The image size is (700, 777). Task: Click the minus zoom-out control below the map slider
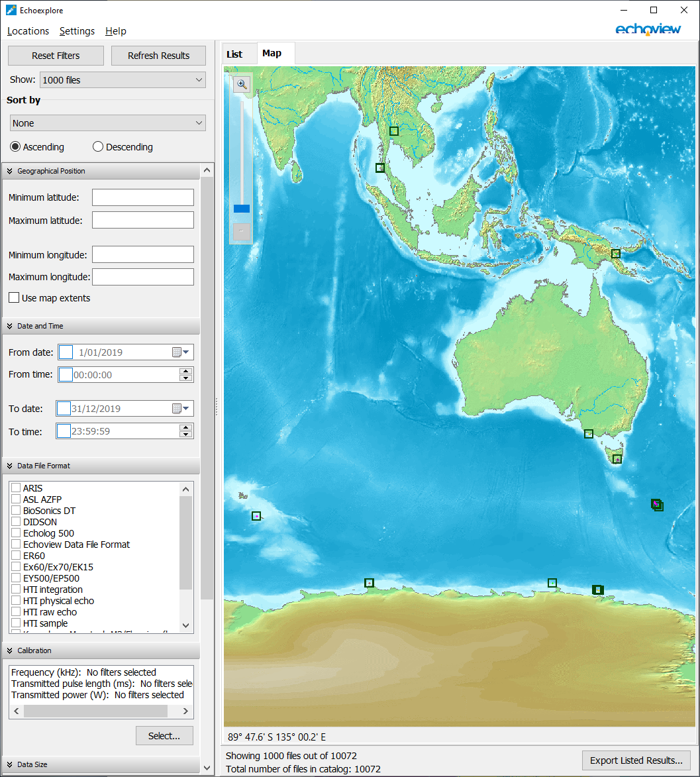point(241,232)
